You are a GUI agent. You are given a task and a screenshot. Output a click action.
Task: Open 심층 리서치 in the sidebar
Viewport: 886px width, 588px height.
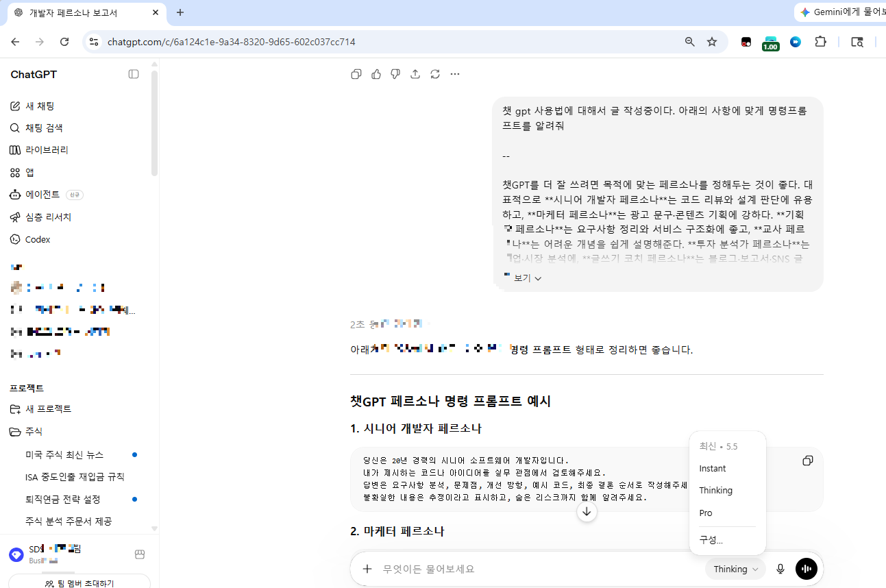click(x=40, y=217)
